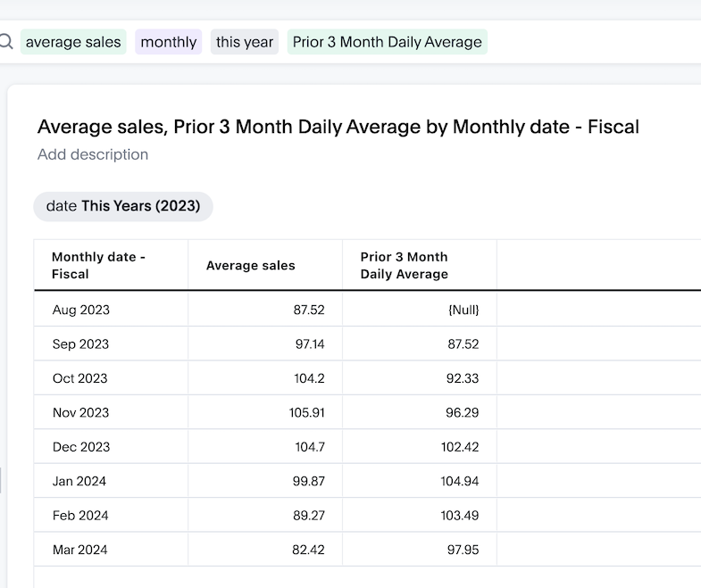Image resolution: width=701 pixels, height=588 pixels.
Task: Select the 'Jan 2024' row cell
Action: coord(79,481)
